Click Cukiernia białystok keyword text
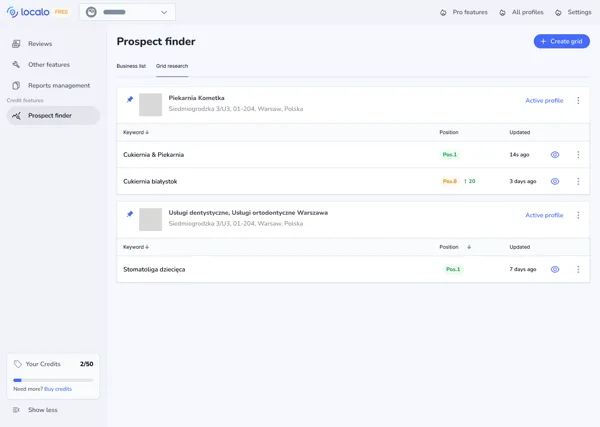The image size is (600, 427). pyautogui.click(x=150, y=181)
